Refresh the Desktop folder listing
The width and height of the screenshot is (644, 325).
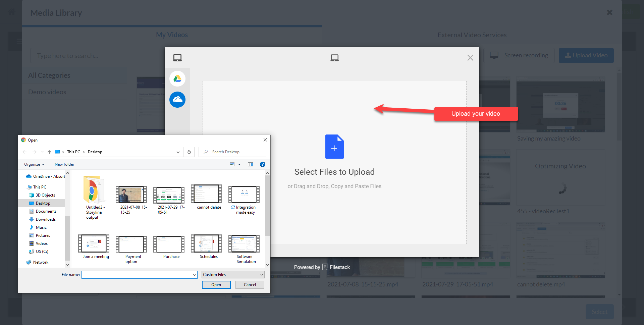189,152
